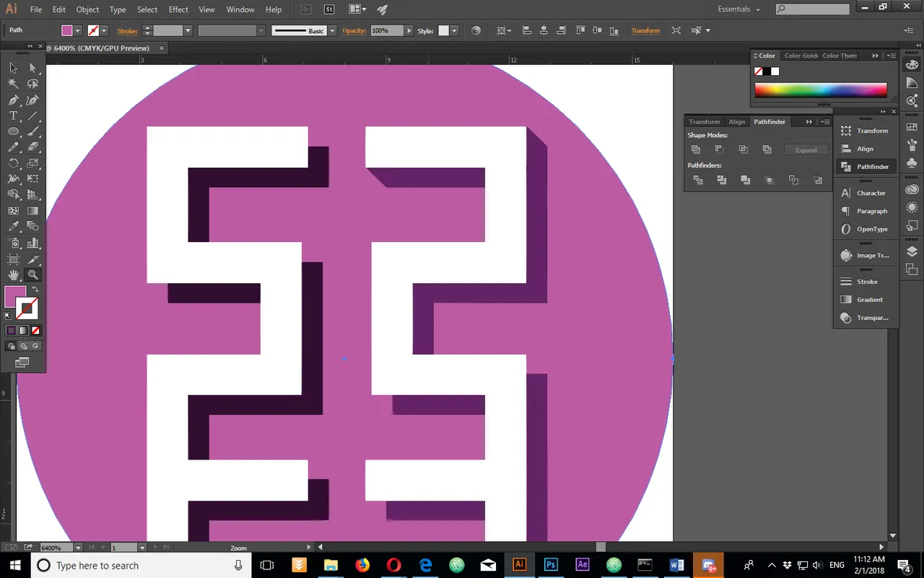Open the Gradient panel button in the dock
Viewport: 924px width, 578px height.
[866, 299]
